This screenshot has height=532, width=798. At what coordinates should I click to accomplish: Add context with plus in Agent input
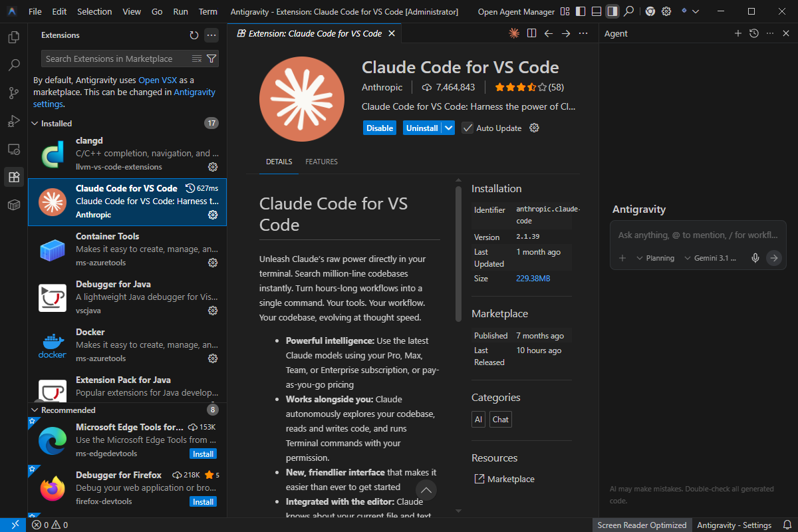(622, 258)
